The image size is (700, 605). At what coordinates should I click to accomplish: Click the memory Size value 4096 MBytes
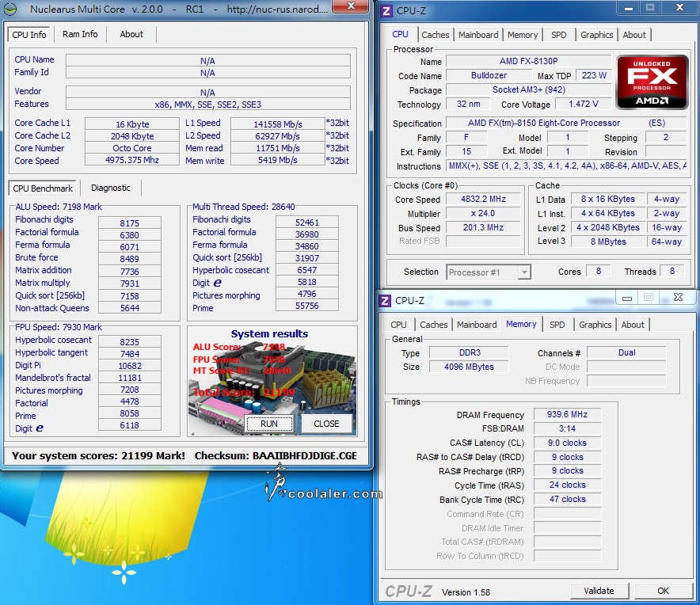(x=469, y=367)
